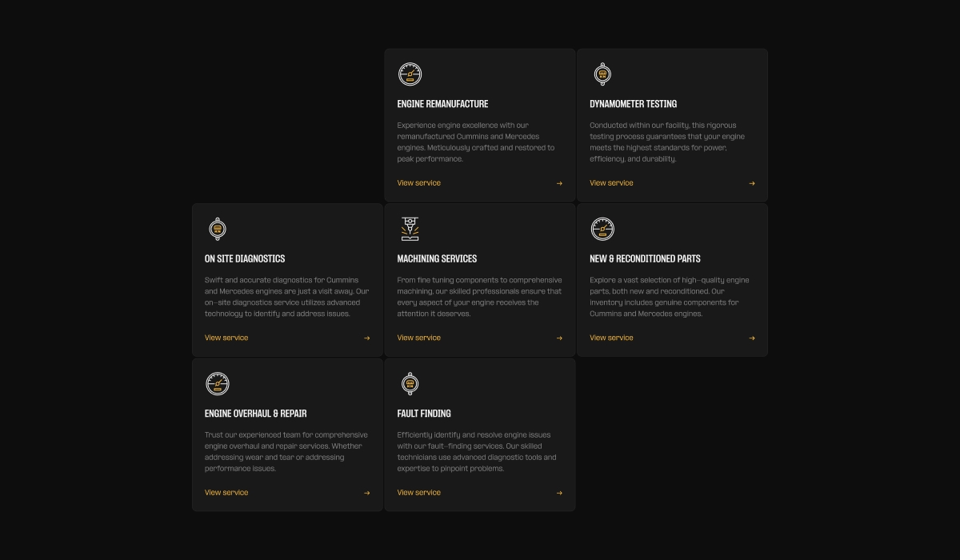Click the Engine Remanufacture gauge icon
This screenshot has width=960, height=560.
[410, 74]
